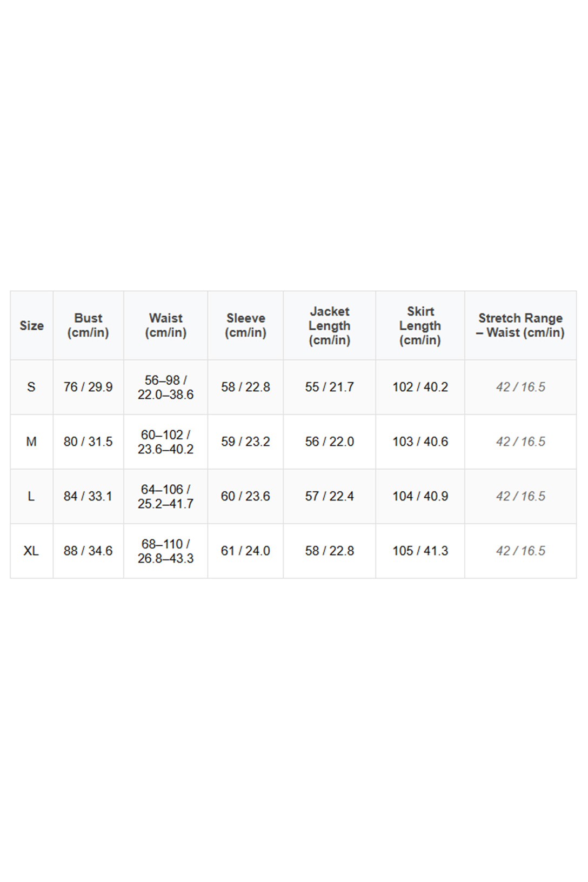Click the Bust (cm/in) column header

point(88,325)
